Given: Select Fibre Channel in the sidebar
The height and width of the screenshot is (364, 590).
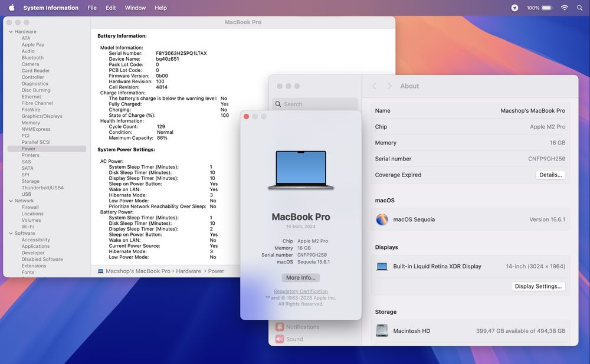Looking at the screenshot, I should [x=37, y=103].
